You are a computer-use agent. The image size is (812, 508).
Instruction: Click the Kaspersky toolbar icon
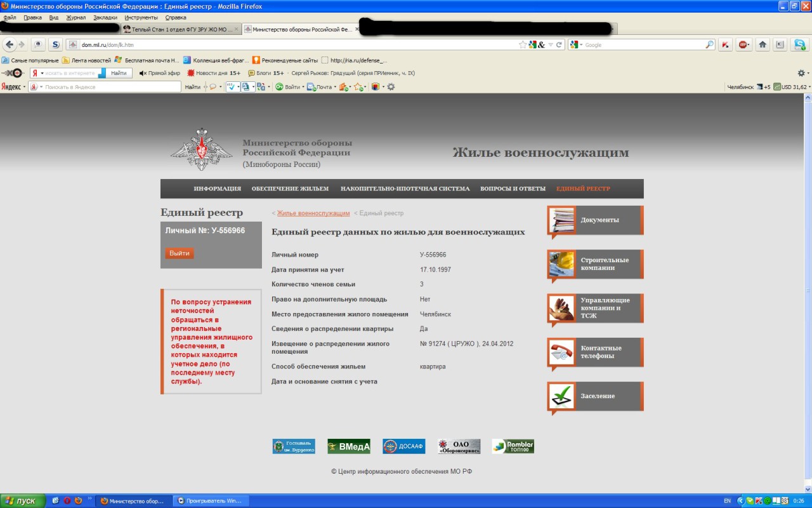(x=726, y=44)
